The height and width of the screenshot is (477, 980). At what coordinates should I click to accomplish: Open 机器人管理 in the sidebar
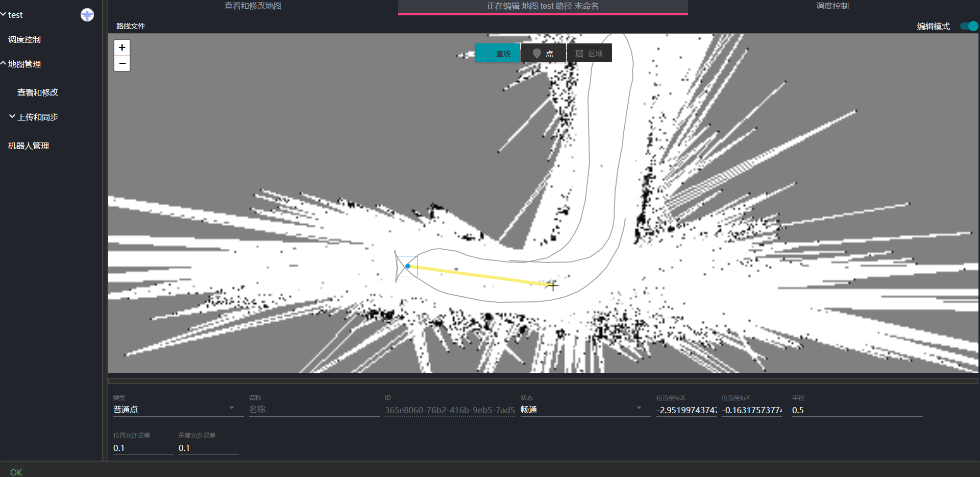[x=29, y=146]
